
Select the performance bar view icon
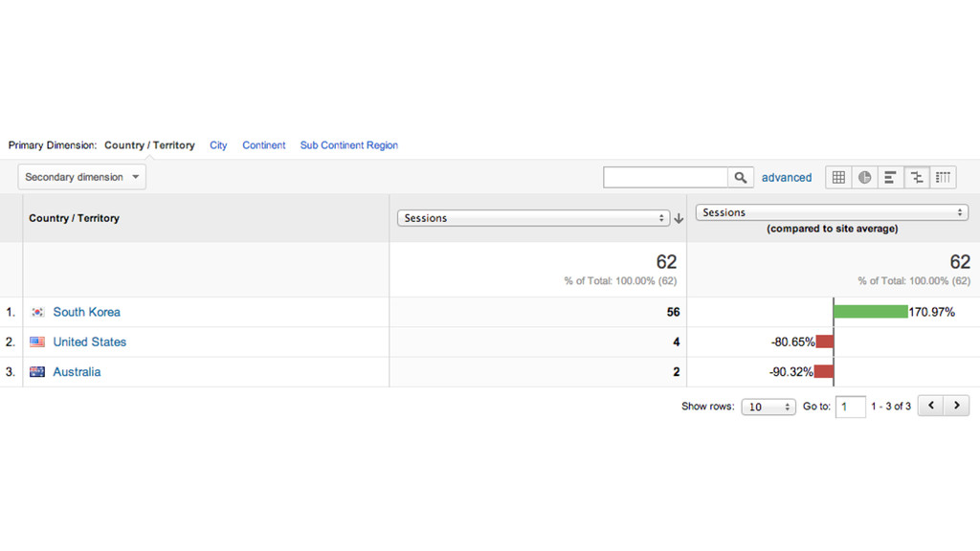891,177
